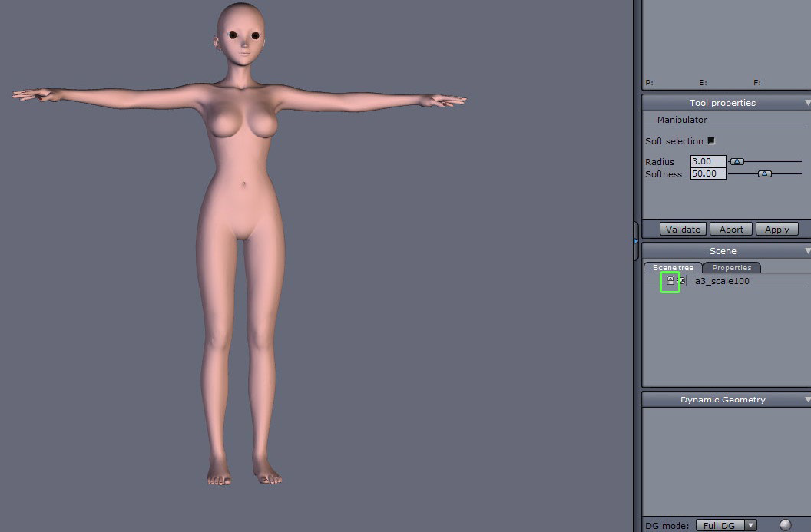Image resolution: width=811 pixels, height=532 pixels.
Task: Click the round indicator beside DG mode
Action: (785, 525)
